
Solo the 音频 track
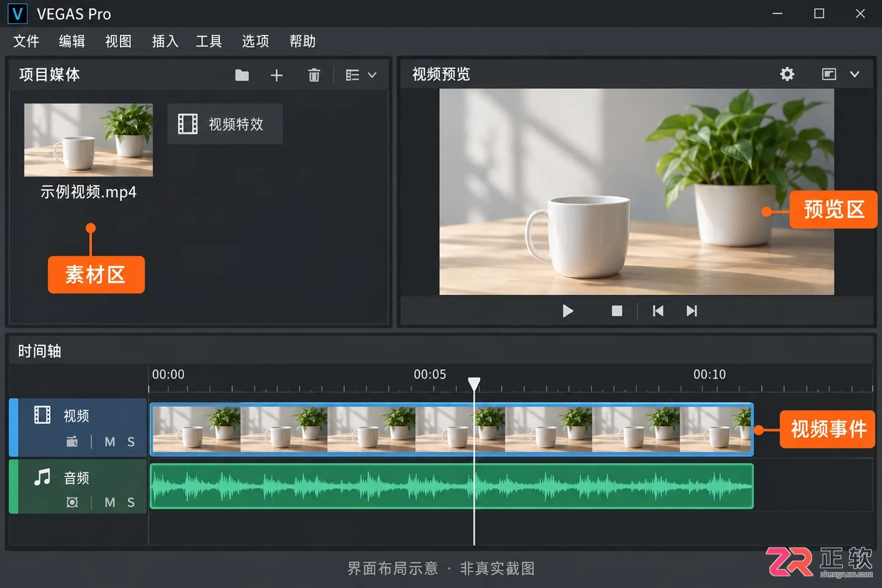click(130, 502)
